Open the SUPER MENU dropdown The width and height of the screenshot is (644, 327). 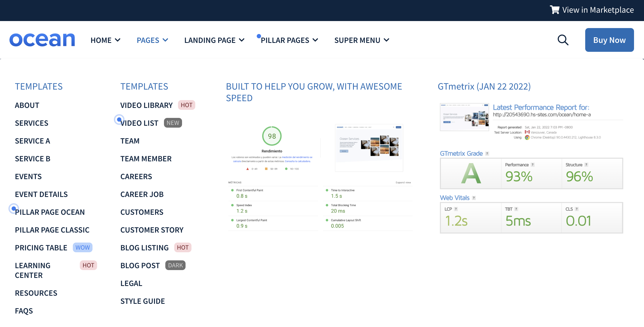(x=362, y=40)
